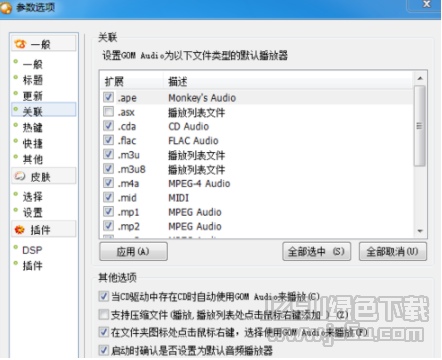Open the 选择 skin page
Viewport: 442px width, 360px height.
(x=32, y=196)
